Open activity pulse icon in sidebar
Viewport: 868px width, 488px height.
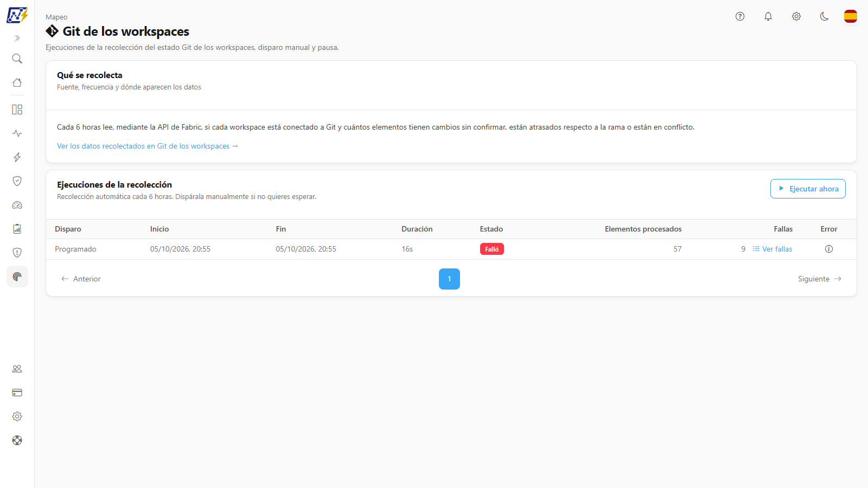(x=17, y=133)
